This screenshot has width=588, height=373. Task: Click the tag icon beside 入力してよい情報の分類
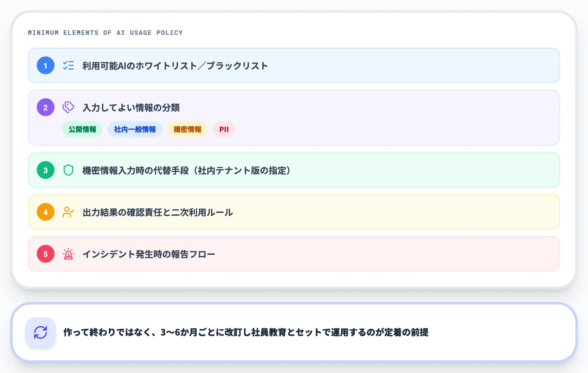tap(68, 107)
